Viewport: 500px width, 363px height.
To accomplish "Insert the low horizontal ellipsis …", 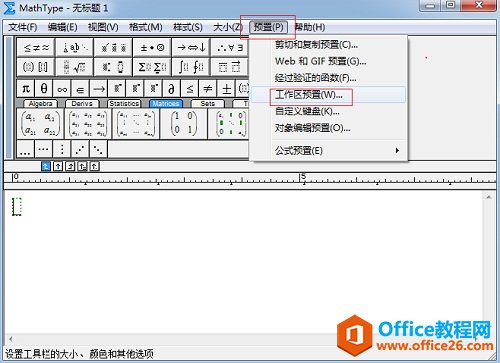I will (x=25, y=149).
